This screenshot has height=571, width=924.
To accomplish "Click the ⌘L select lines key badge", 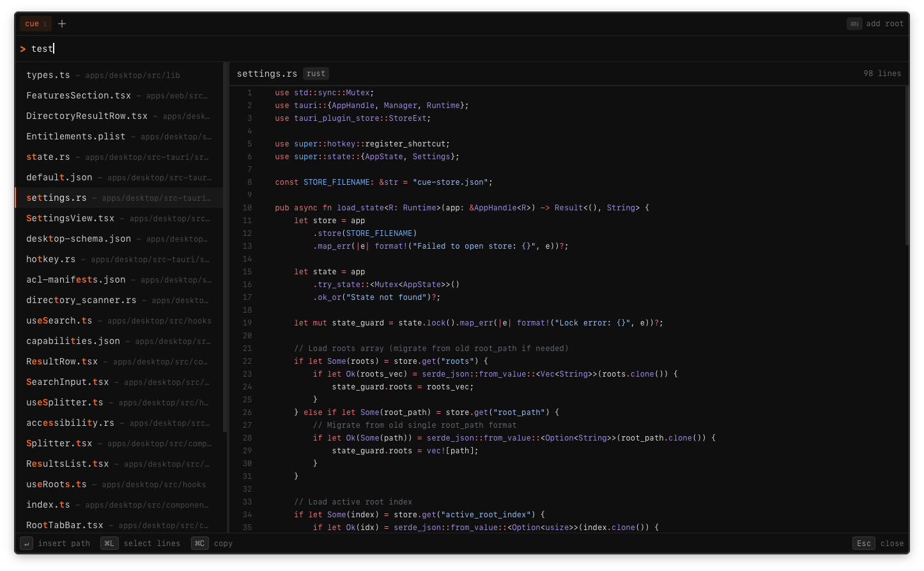I will click(x=109, y=544).
